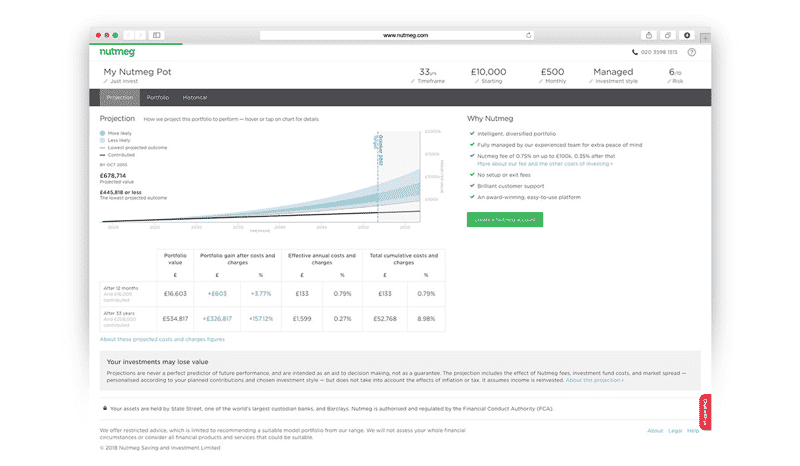Click the £16,603 portfolio value cell
This screenshot has width=800, height=466.
tap(175, 294)
